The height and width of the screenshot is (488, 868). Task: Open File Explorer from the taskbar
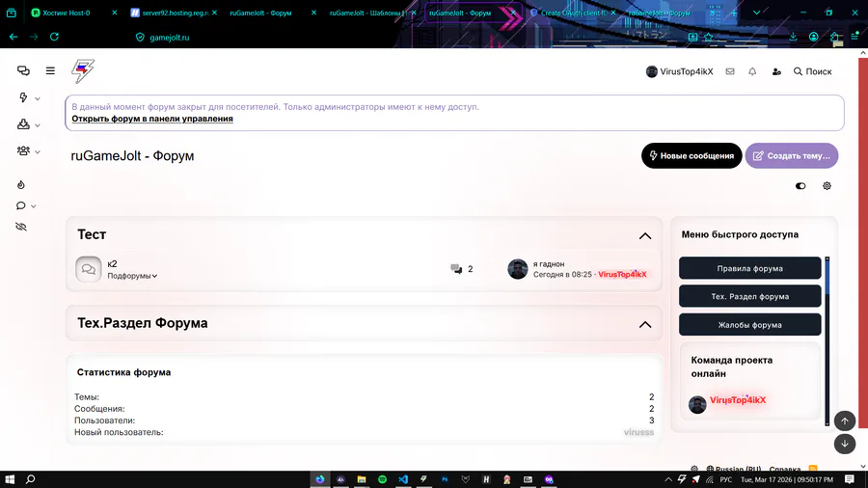click(x=362, y=479)
